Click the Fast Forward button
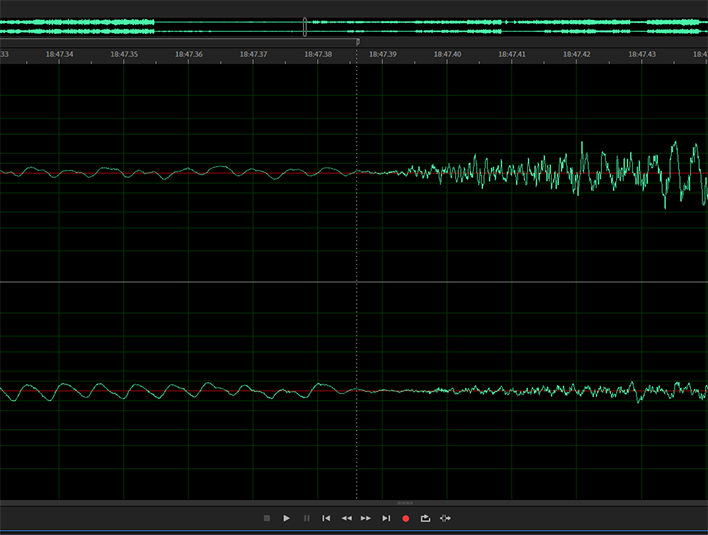Image resolution: width=708 pixels, height=535 pixels. (366, 518)
